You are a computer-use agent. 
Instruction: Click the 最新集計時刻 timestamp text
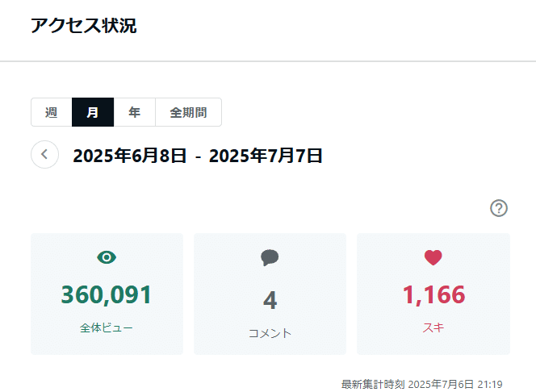click(422, 385)
